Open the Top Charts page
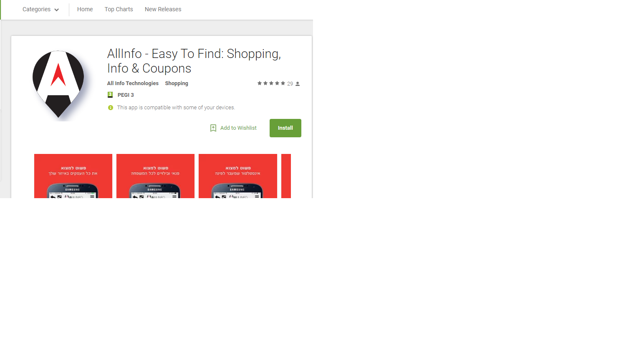The height and width of the screenshot is (350, 644). coord(119,9)
